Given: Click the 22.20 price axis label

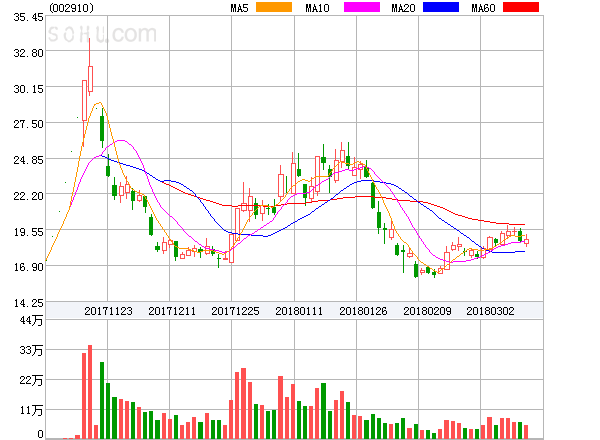Looking at the screenshot, I should pos(29,196).
